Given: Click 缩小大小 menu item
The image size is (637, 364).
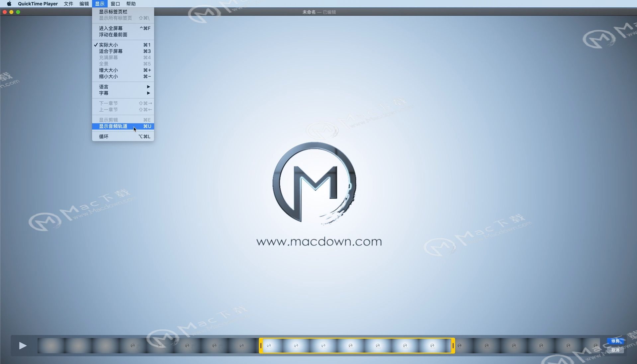Looking at the screenshot, I should point(123,76).
